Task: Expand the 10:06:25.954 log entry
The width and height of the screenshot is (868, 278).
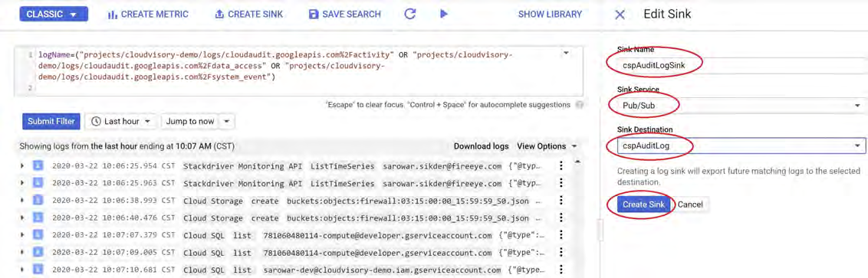Action: [x=23, y=166]
